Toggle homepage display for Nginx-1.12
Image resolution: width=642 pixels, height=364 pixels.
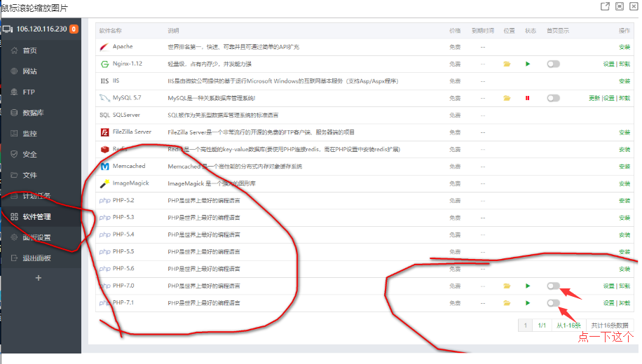[553, 64]
